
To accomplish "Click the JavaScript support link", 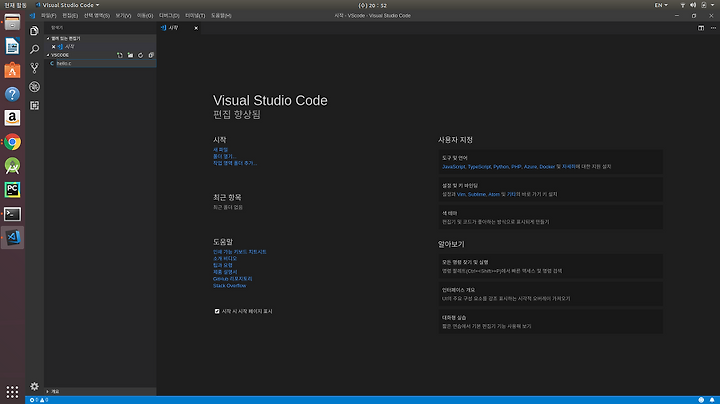I will tap(454, 167).
